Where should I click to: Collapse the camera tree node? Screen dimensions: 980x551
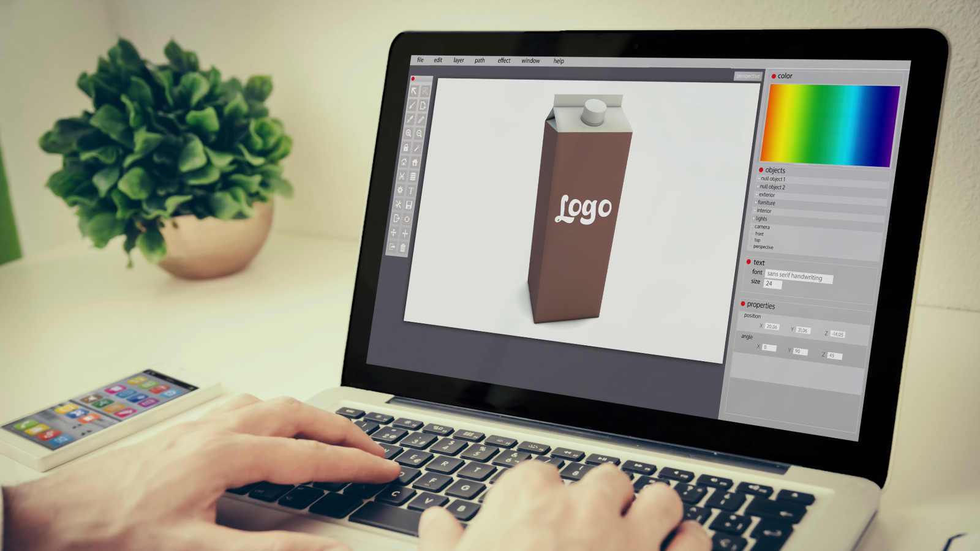752,227
